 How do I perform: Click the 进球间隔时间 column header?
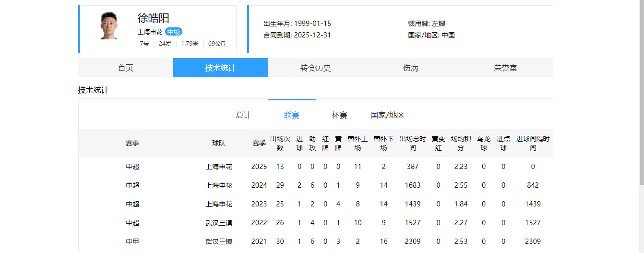coord(533,143)
